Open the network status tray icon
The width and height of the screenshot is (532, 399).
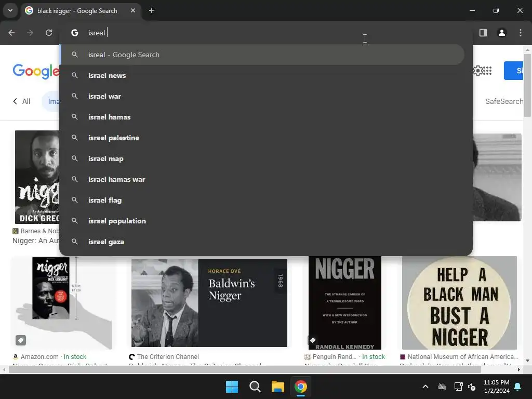pyautogui.click(x=458, y=387)
